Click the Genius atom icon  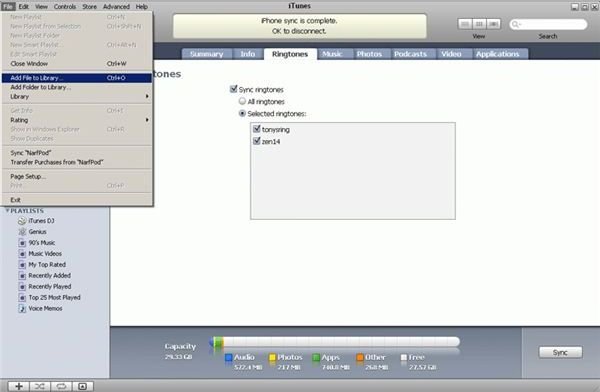point(22,232)
